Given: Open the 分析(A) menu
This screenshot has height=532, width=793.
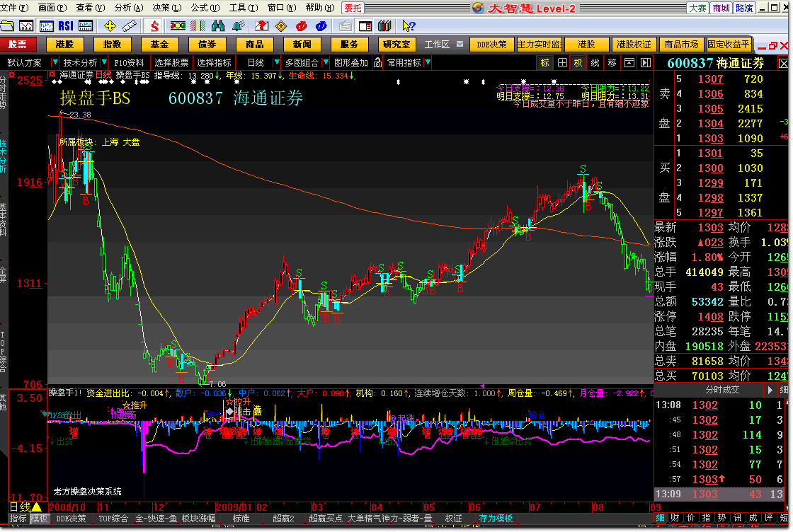Looking at the screenshot, I should (x=129, y=8).
